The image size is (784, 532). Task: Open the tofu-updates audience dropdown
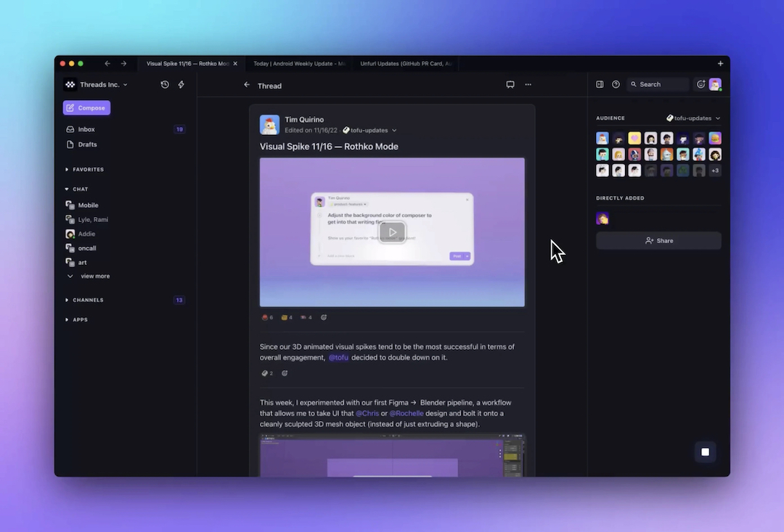[694, 118]
